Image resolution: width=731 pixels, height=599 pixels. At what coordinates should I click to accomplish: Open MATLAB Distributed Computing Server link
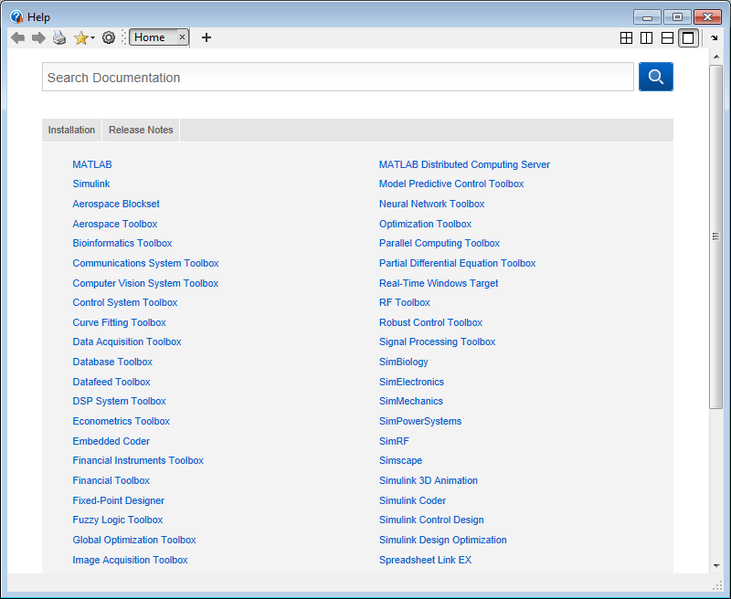tap(464, 165)
